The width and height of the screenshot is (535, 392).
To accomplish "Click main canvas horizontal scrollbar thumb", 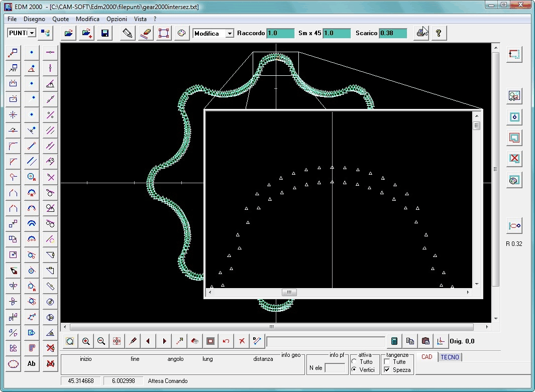I will [x=272, y=327].
